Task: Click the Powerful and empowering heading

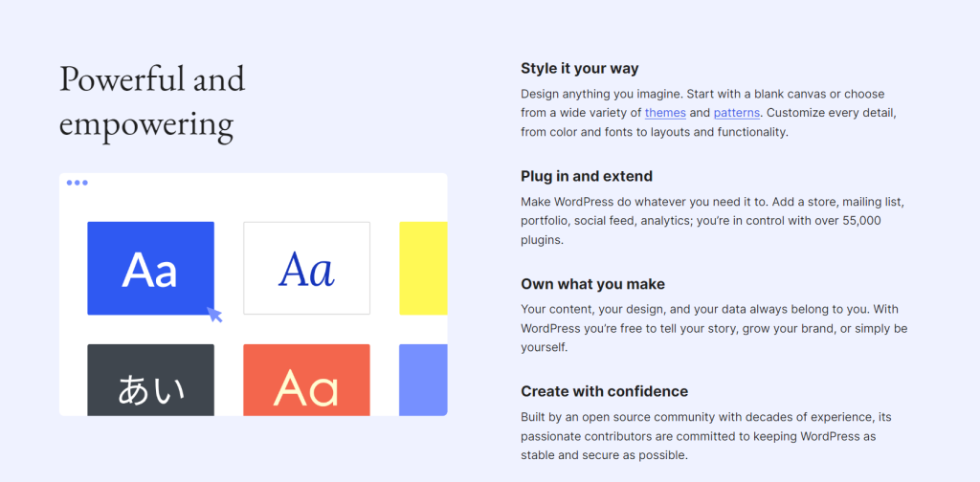Action: (x=152, y=101)
